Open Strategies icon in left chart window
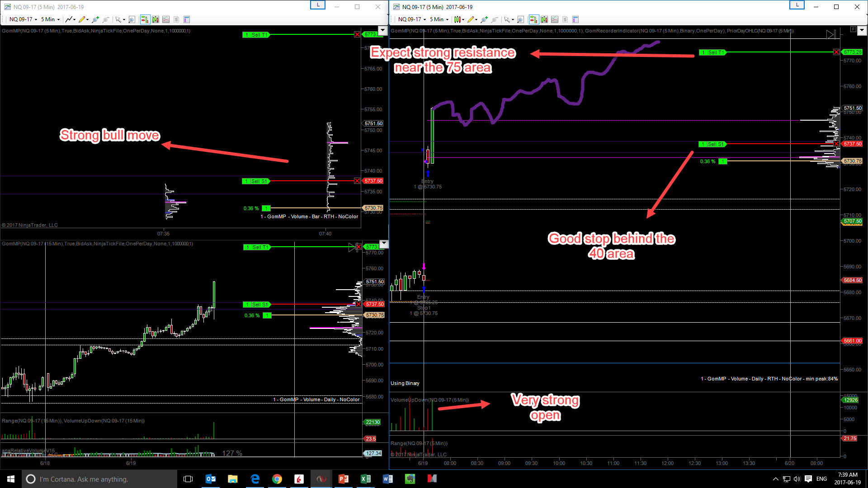 click(166, 19)
